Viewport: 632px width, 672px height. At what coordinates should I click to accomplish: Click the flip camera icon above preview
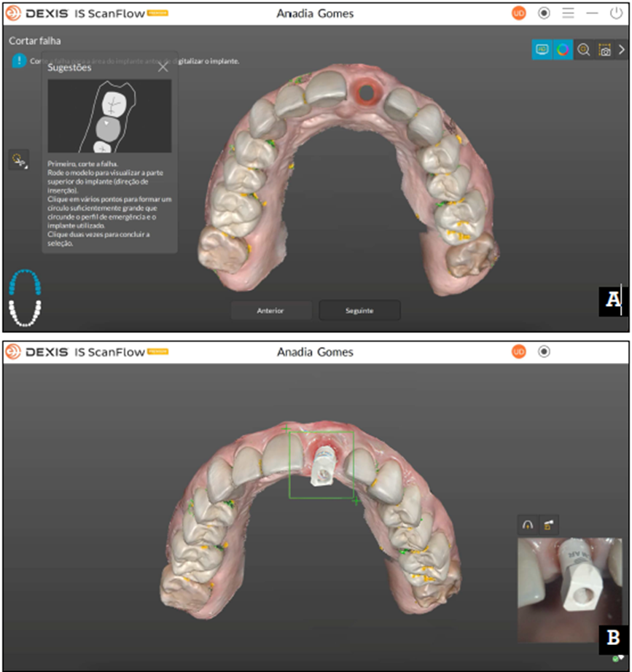coord(550,524)
